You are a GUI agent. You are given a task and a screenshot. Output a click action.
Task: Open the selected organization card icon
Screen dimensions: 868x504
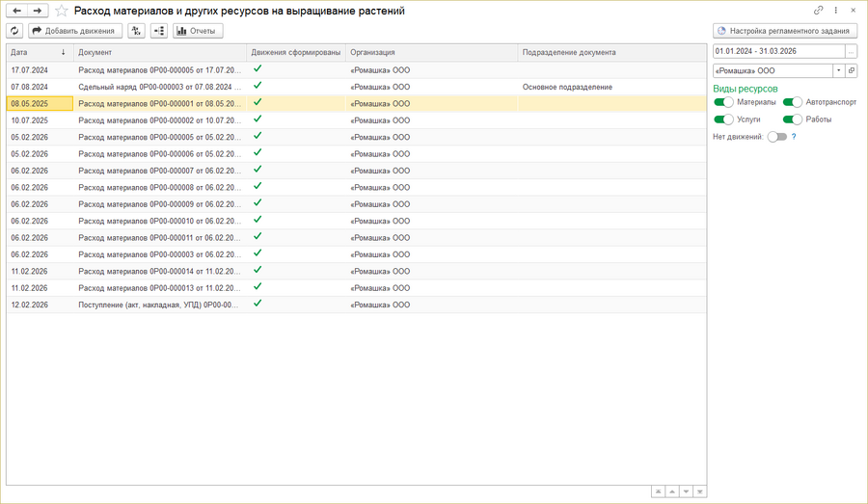(852, 70)
